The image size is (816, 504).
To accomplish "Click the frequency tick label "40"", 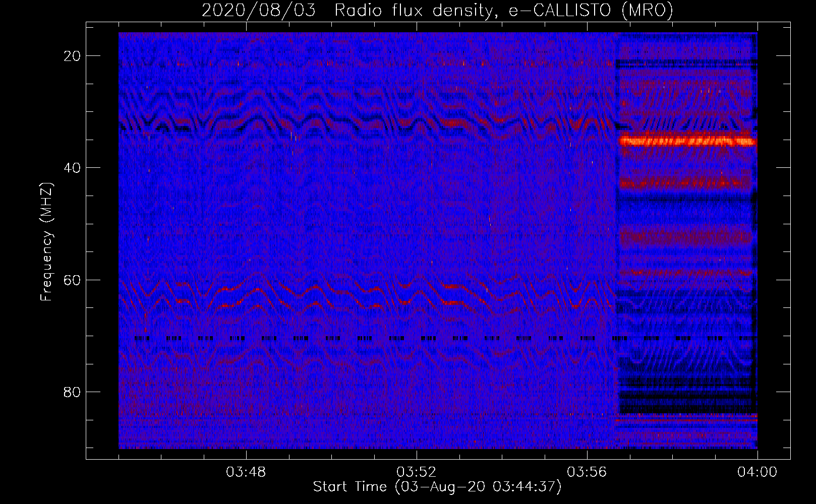I will point(73,168).
